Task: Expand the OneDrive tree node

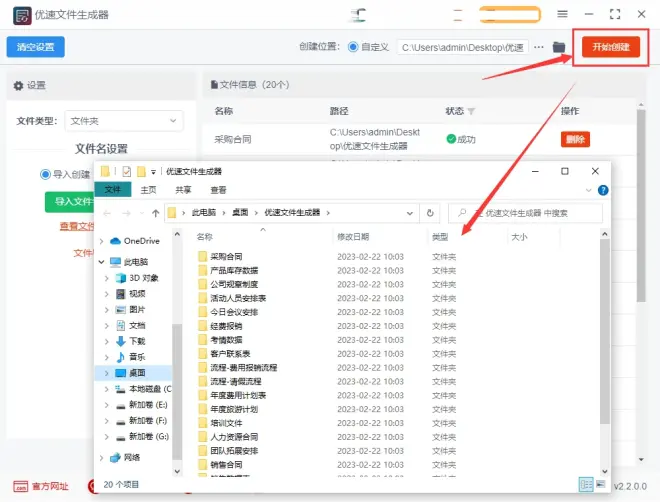Action: [101, 241]
